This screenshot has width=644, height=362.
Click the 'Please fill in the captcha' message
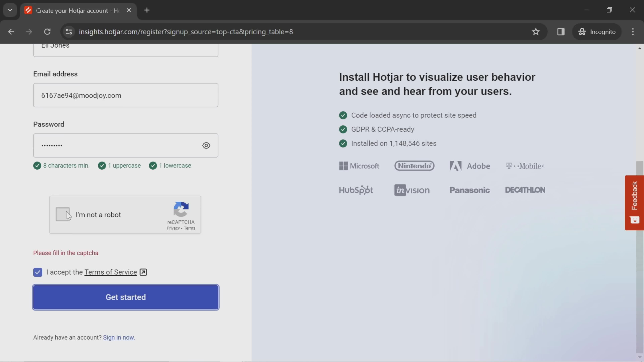(x=66, y=253)
